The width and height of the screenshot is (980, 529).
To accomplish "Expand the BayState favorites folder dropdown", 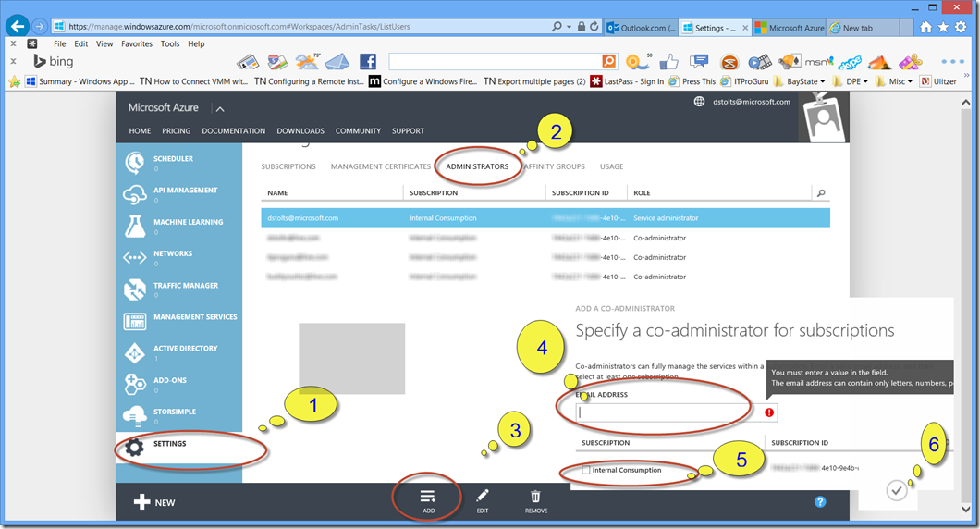I will tap(823, 81).
